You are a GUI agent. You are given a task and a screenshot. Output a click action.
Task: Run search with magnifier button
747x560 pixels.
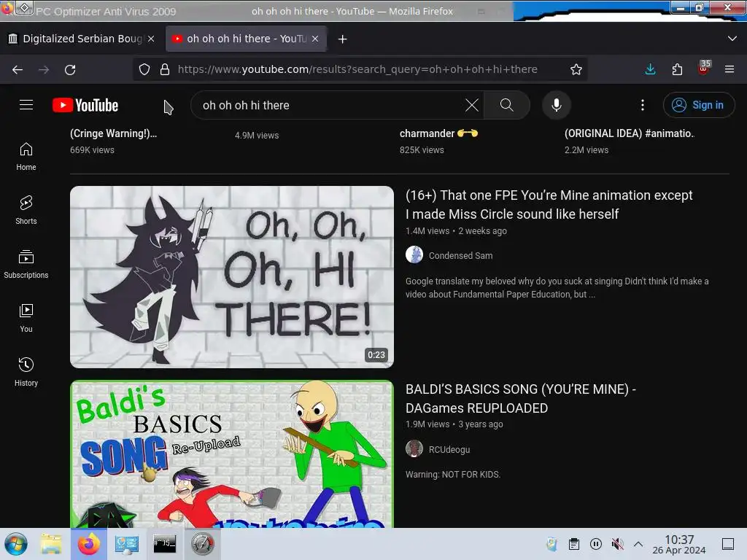(x=507, y=105)
